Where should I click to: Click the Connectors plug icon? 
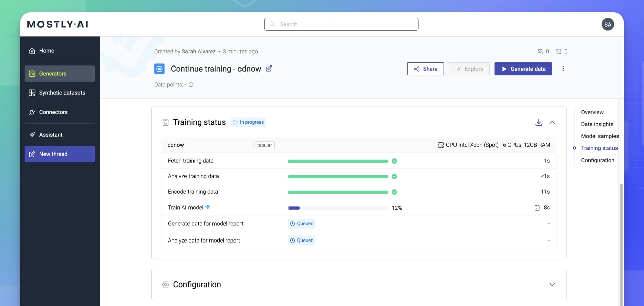[x=32, y=112]
